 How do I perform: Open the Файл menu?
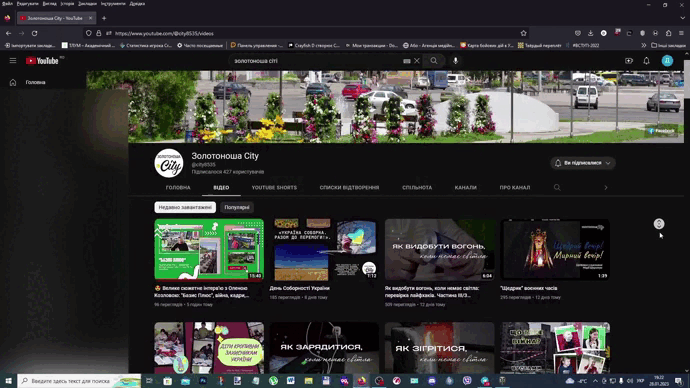[7, 4]
